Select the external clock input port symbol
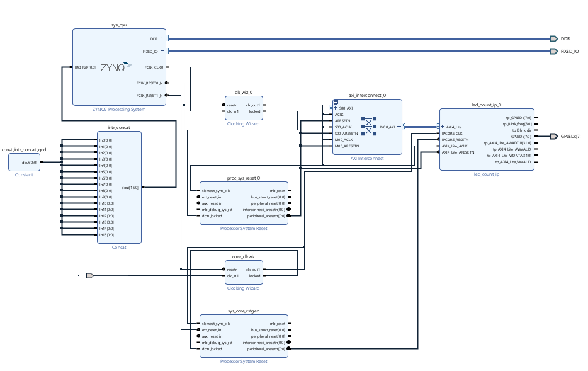 coord(89,275)
